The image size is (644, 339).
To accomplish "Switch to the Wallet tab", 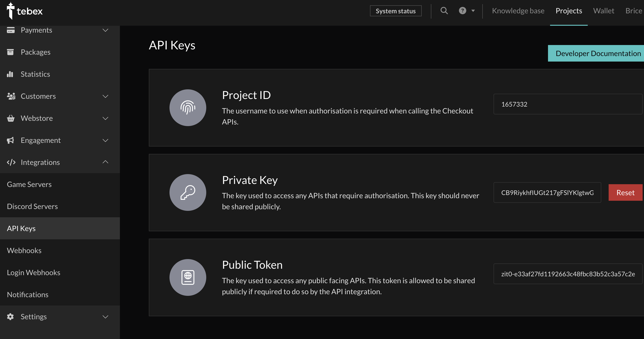I will coord(604,11).
